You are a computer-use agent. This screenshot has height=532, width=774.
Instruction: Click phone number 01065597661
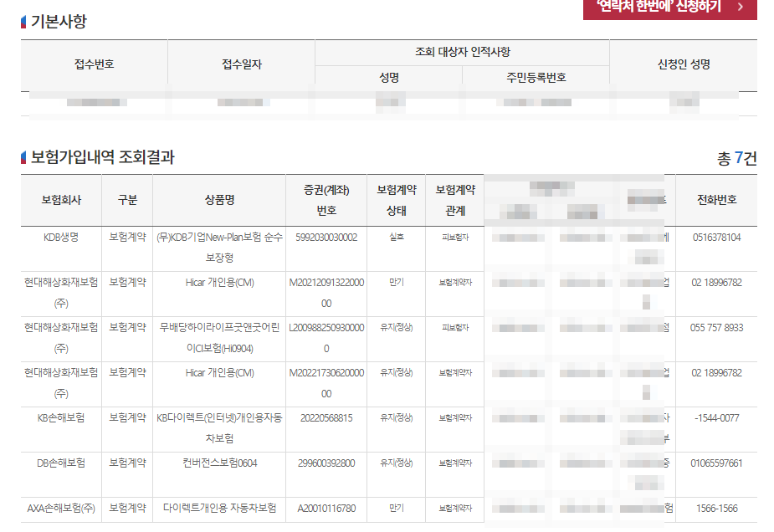[x=717, y=463]
